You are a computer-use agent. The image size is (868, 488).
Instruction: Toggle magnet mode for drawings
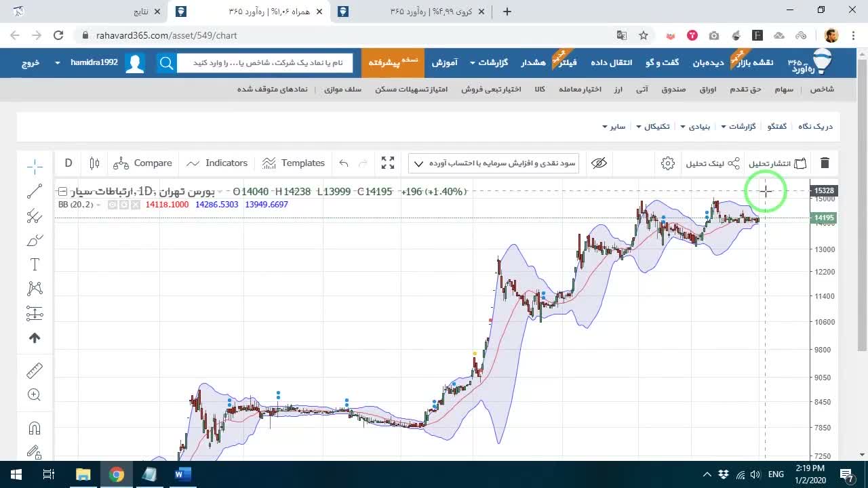coord(35,428)
